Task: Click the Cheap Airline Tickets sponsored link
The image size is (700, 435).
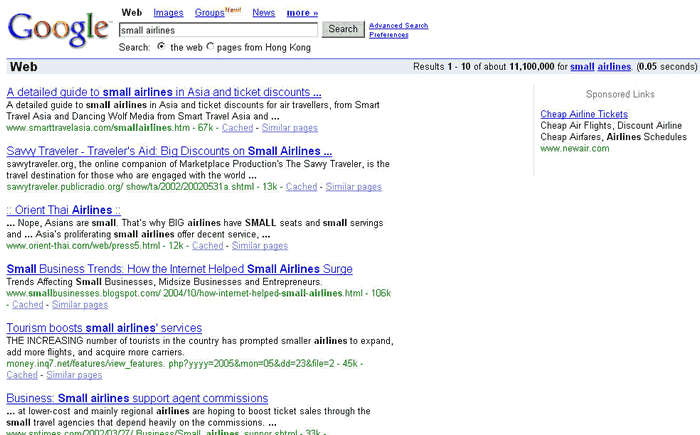Action: click(584, 114)
